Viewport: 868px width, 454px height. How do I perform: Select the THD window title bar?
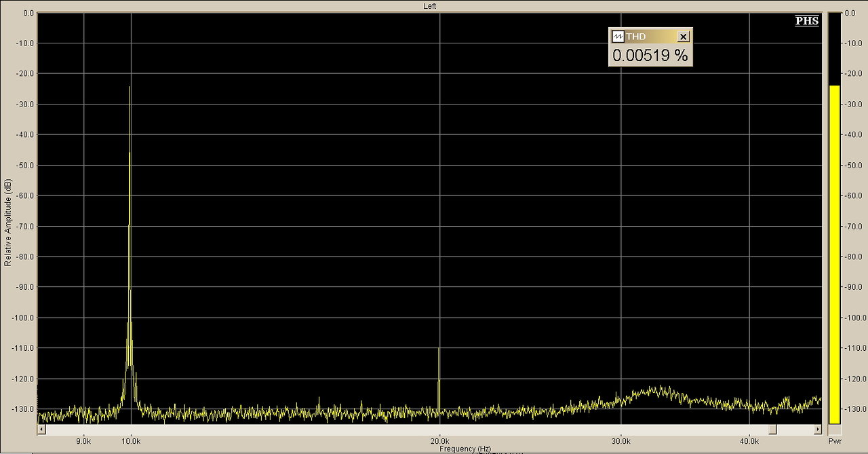tap(650, 37)
